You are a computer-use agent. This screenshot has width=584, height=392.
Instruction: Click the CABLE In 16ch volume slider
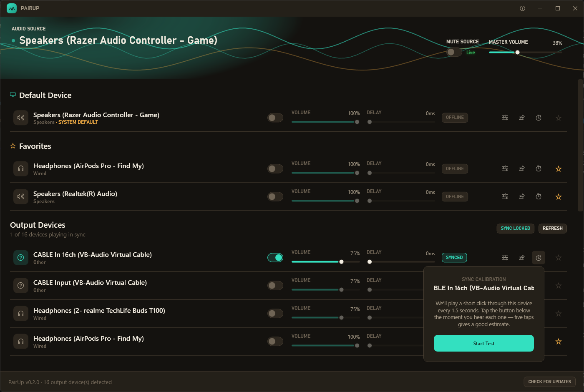(x=326, y=262)
